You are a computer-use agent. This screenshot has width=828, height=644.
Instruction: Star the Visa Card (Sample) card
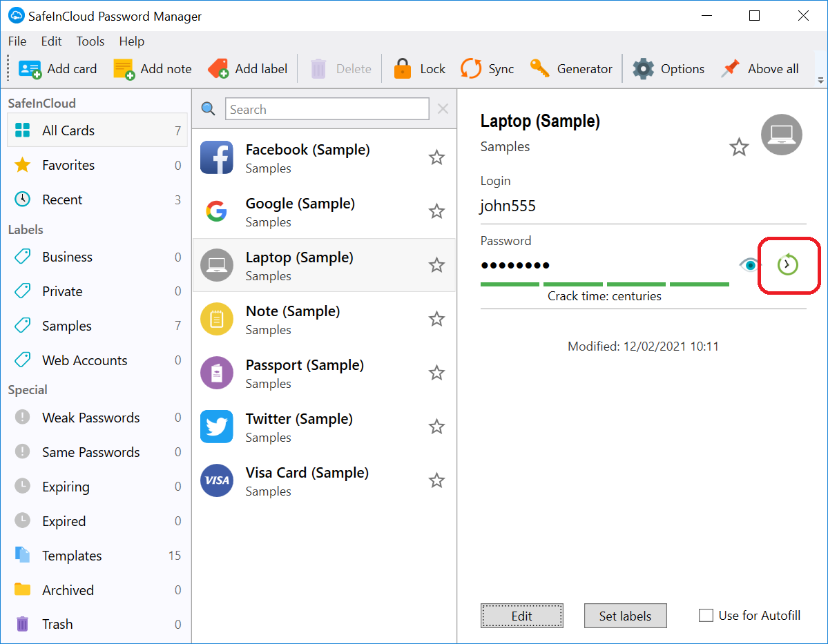436,480
